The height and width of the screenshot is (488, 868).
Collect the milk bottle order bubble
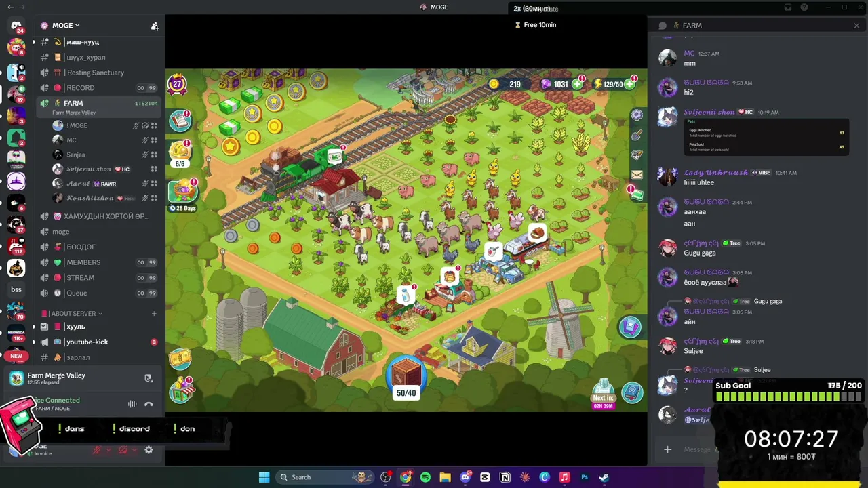(x=406, y=295)
